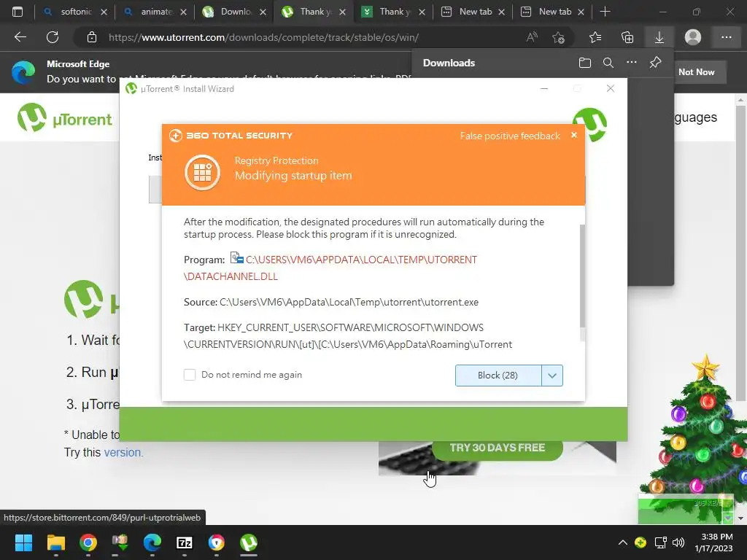
Task: Click the volume icon in system tray
Action: click(x=678, y=542)
